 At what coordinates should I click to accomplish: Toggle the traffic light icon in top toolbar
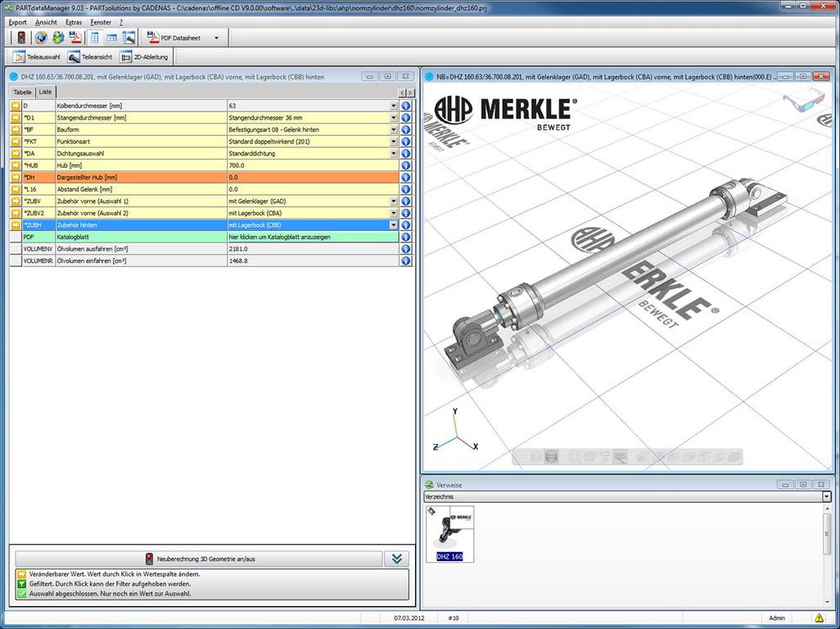point(21,38)
